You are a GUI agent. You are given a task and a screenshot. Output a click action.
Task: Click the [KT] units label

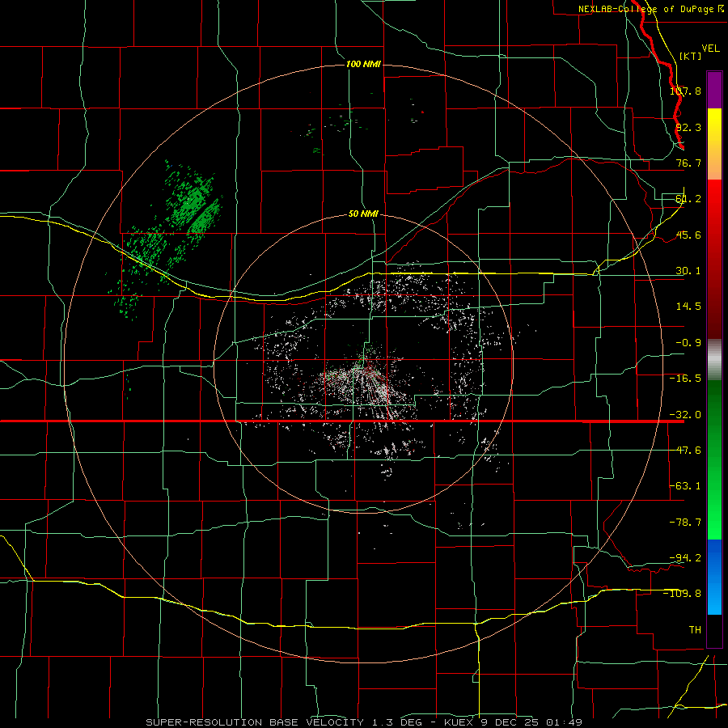click(x=691, y=56)
